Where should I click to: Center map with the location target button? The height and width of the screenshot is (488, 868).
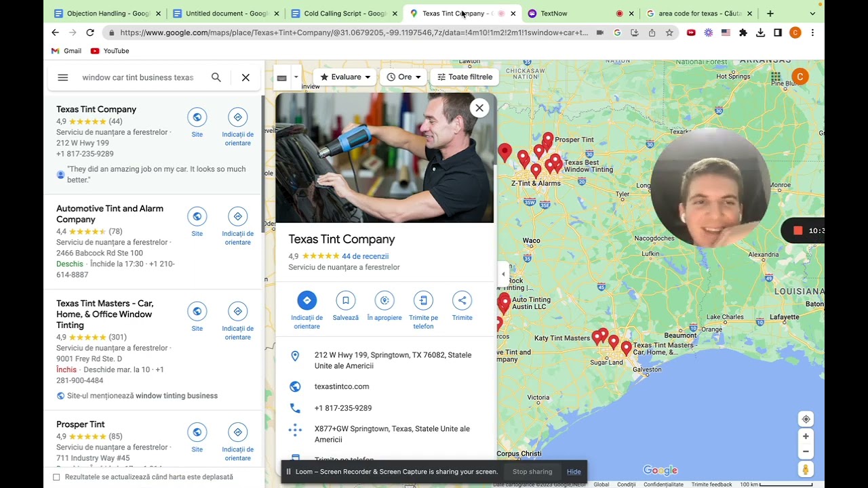pyautogui.click(x=806, y=419)
